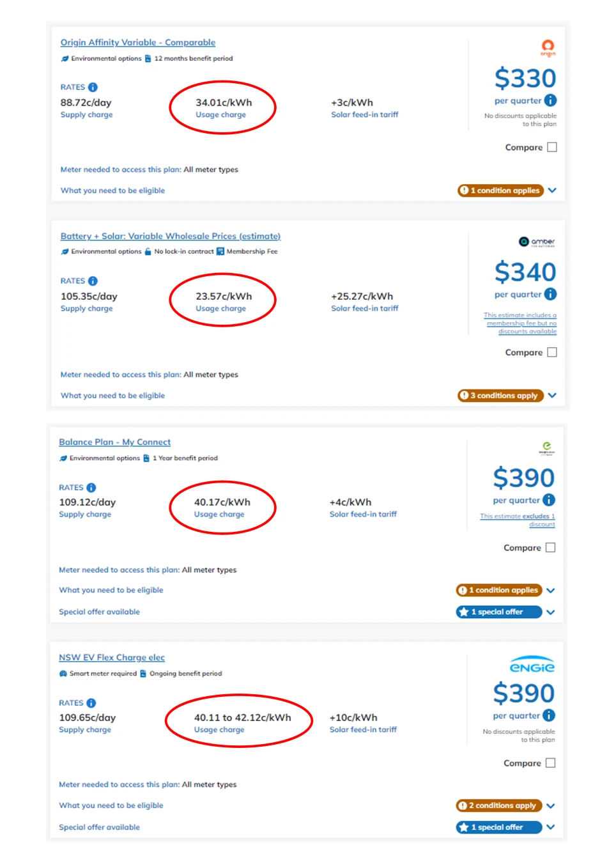Screen dimensions: 616x863
Task: Open the NSW EV Flex Charge elec link
Action: tap(112, 657)
